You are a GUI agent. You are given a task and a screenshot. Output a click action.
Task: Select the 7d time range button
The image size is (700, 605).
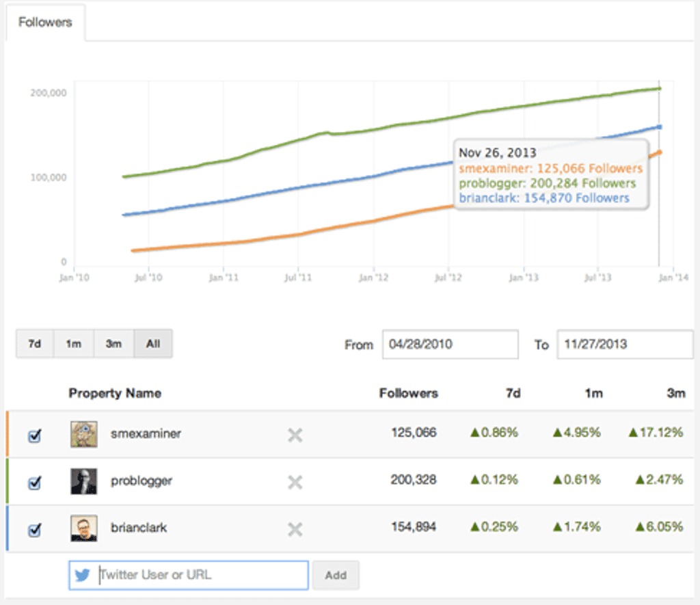tap(35, 344)
